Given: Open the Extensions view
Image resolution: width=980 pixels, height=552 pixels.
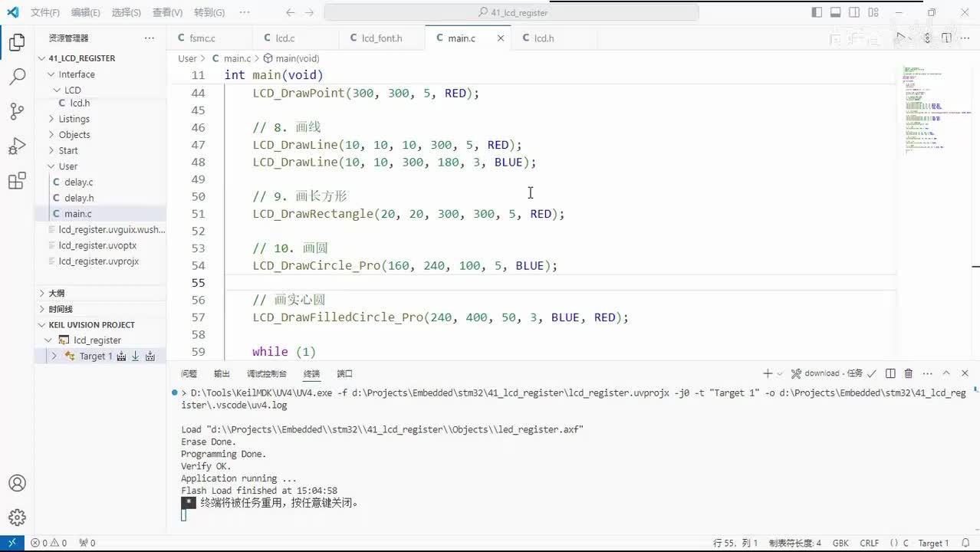Looking at the screenshot, I should (x=17, y=181).
